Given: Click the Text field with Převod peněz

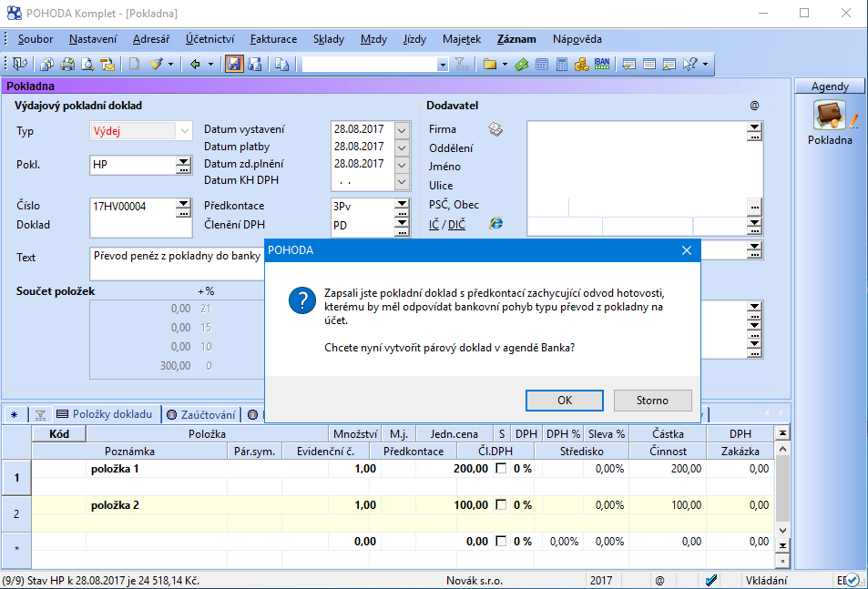Looking at the screenshot, I should [x=177, y=264].
